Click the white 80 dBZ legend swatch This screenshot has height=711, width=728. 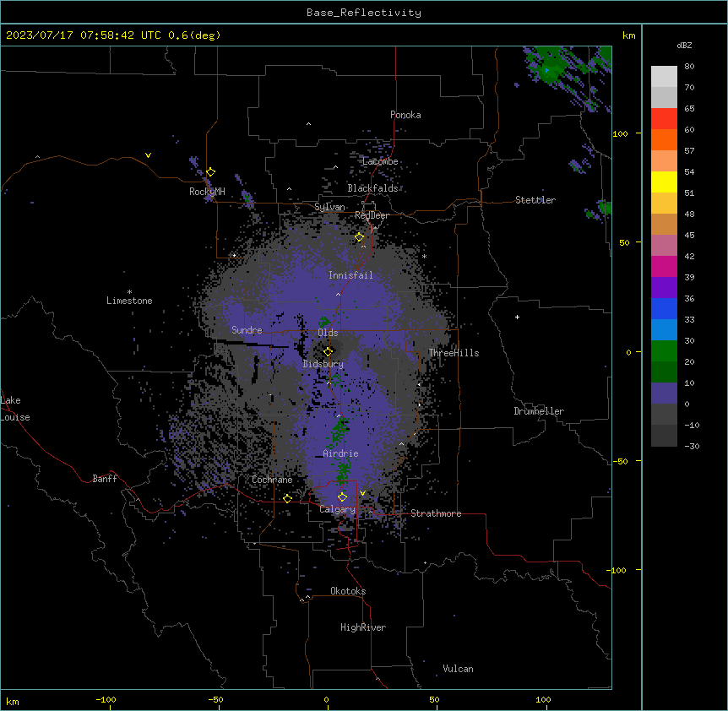[x=664, y=77]
